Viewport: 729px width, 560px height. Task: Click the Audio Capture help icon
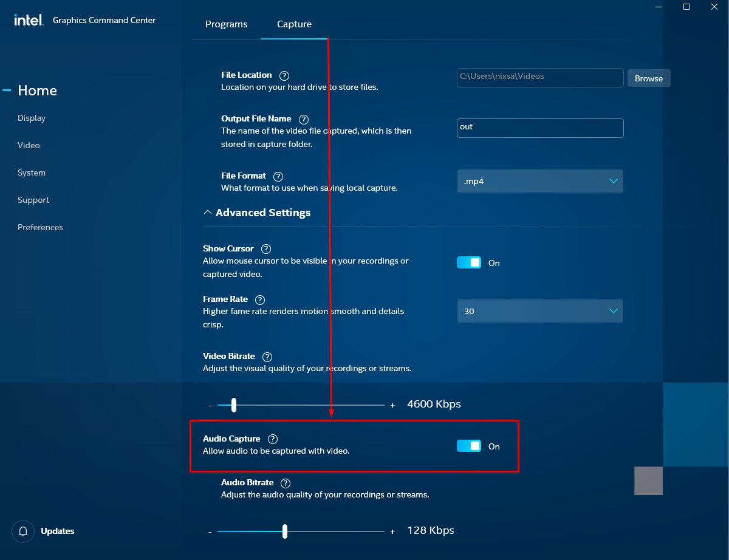click(x=272, y=439)
